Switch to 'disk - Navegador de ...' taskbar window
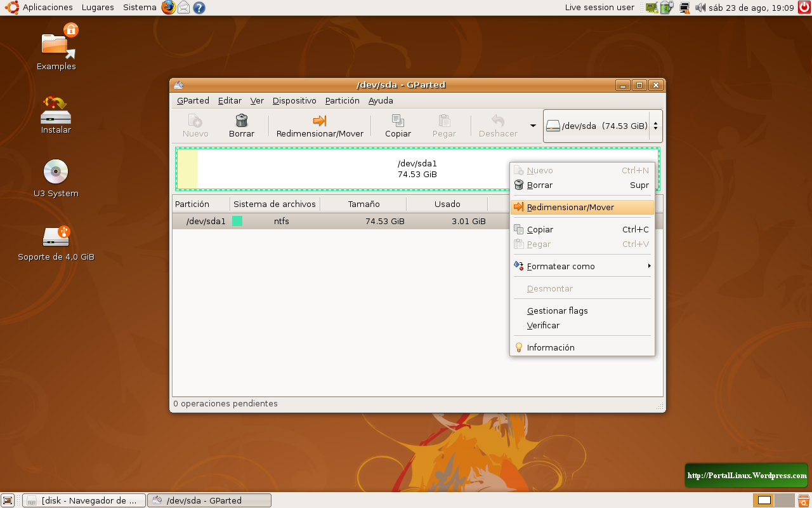This screenshot has height=508, width=812. pos(84,500)
